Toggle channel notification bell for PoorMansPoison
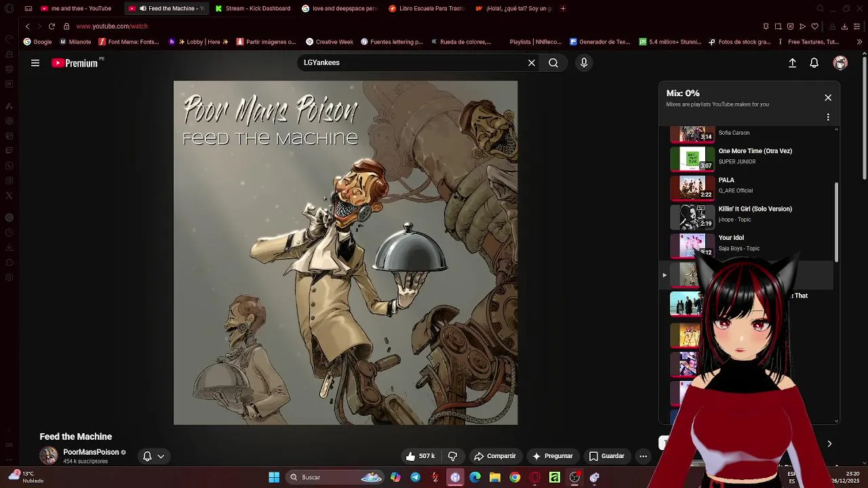The width and height of the screenshot is (868, 488). (x=147, y=456)
